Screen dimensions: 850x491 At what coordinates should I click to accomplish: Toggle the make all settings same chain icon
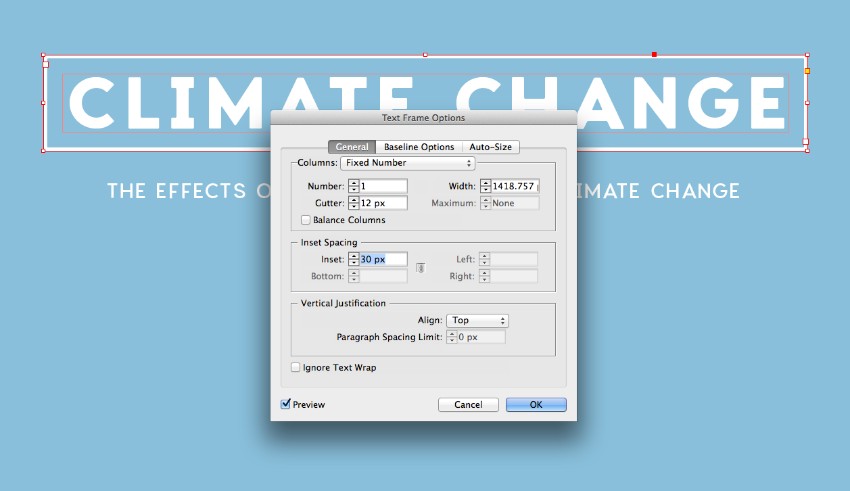click(421, 268)
